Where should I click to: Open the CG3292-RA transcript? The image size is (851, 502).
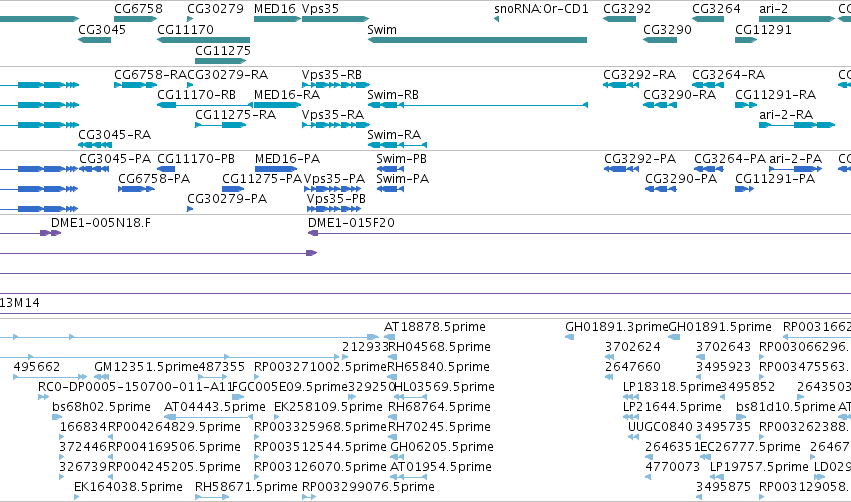click(x=621, y=85)
